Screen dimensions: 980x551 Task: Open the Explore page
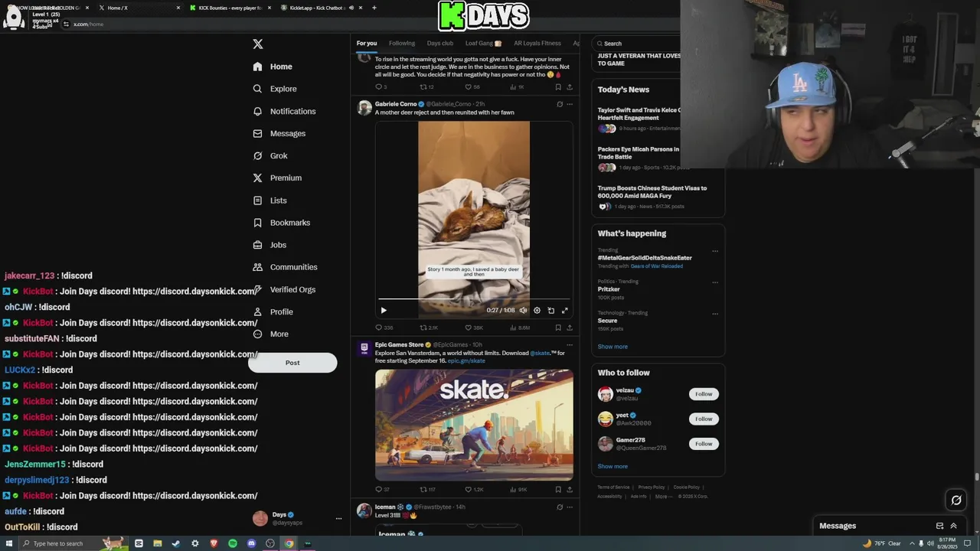coord(275,89)
